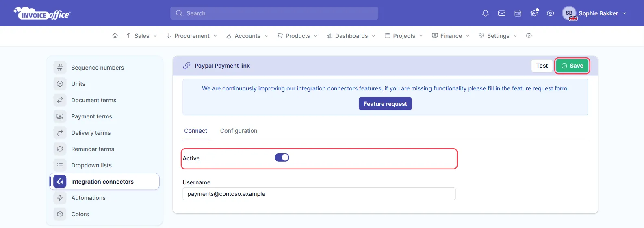Image resolution: width=644 pixels, height=228 pixels.
Task: Expand the Accounts menu
Action: (247, 36)
